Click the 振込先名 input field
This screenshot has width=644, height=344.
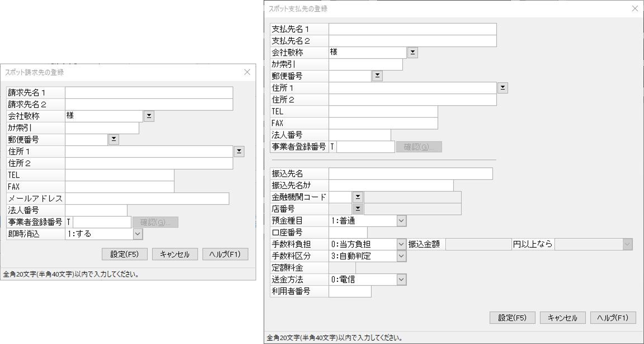(x=410, y=174)
